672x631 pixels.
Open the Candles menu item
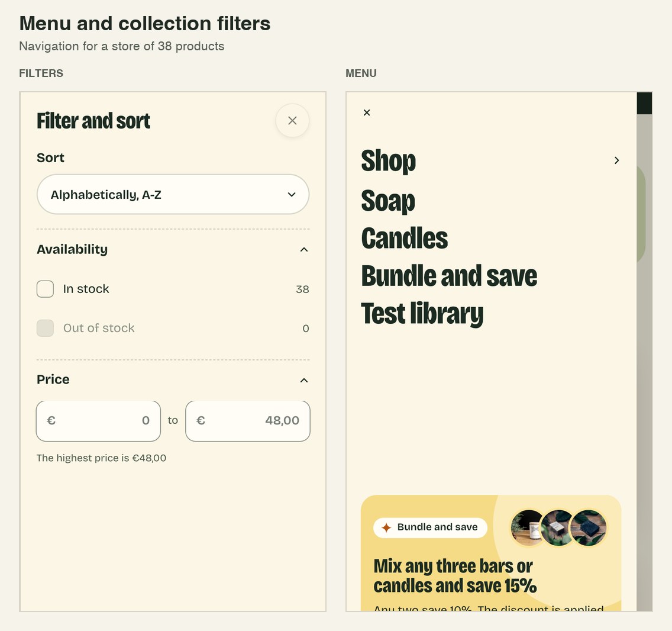coord(404,238)
